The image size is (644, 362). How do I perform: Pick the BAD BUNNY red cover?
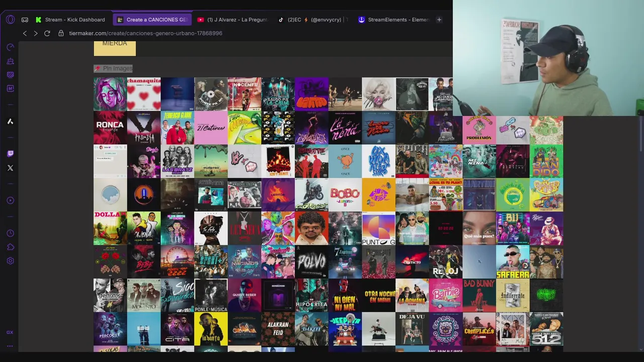(479, 296)
